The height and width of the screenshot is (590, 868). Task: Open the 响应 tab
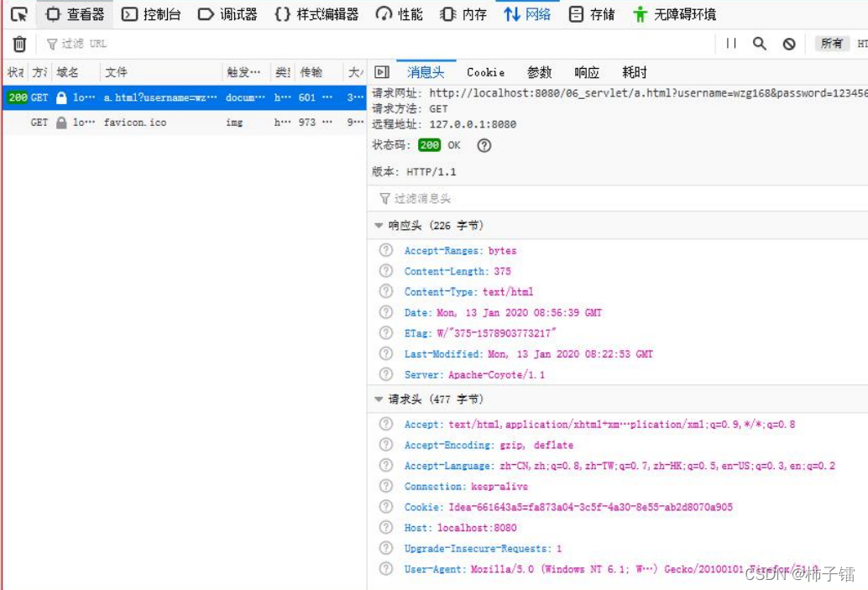587,72
